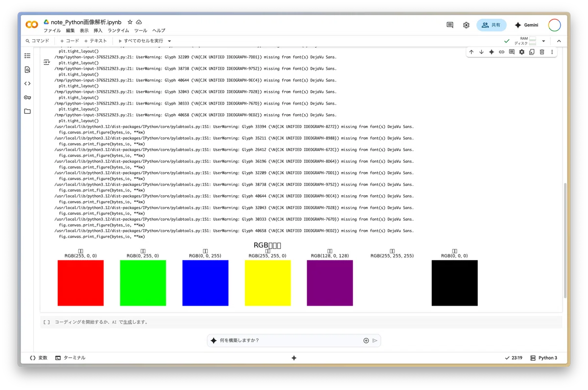Open the ツール menu
588x390 pixels.
coord(141,30)
